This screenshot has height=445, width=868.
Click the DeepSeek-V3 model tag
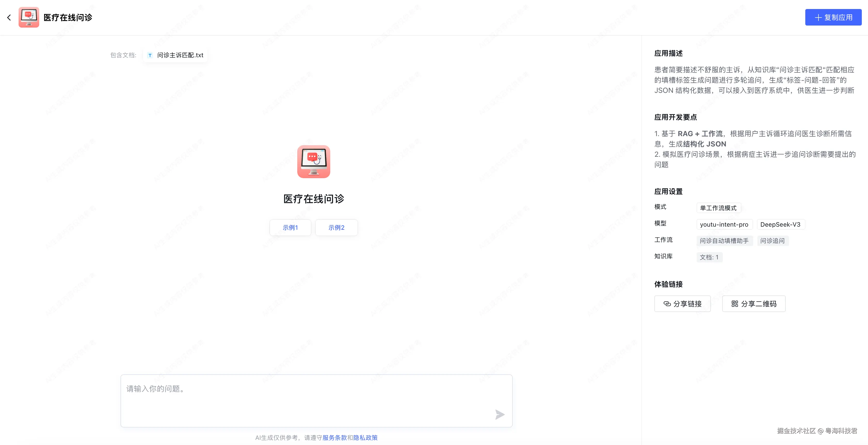tap(780, 225)
